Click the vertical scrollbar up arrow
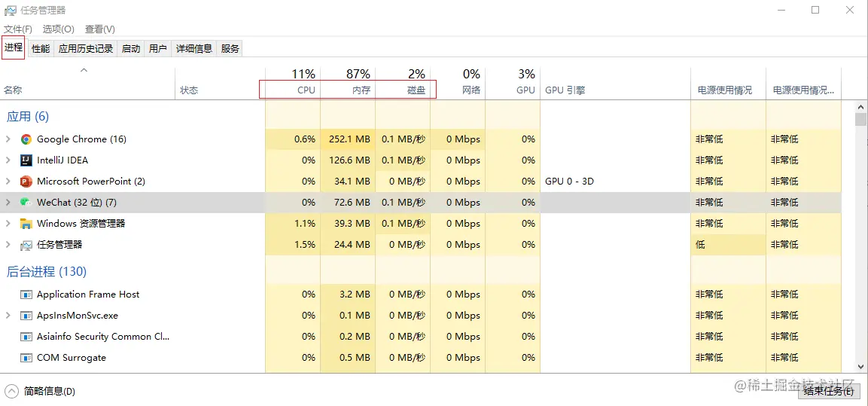The height and width of the screenshot is (406, 868). coord(860,106)
